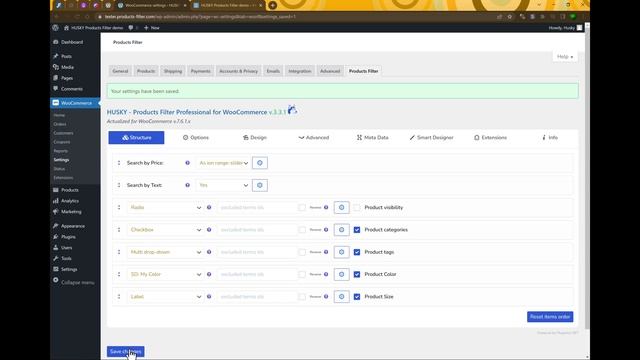Open settings gear for Product visibility row
Screen dimensions: 640x360
341,207
